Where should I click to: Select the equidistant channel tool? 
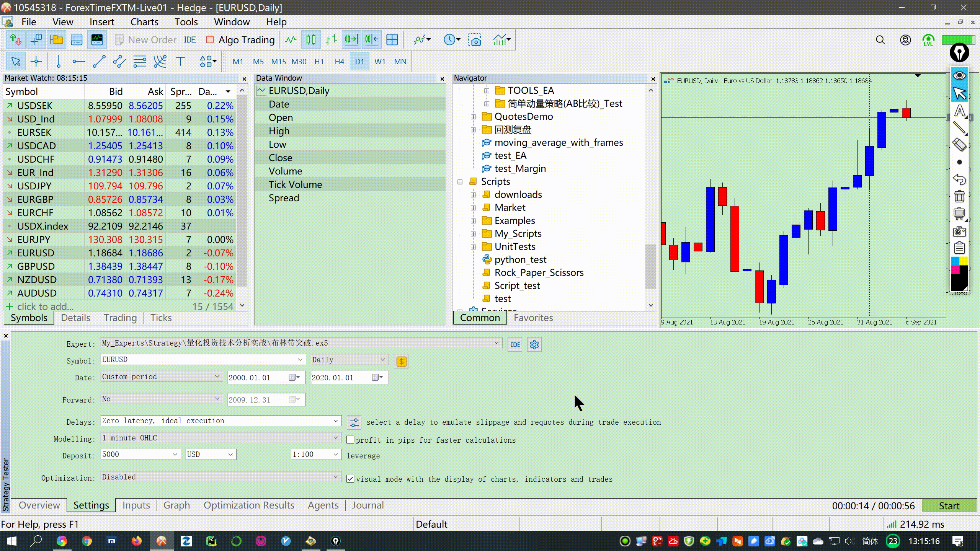[119, 62]
